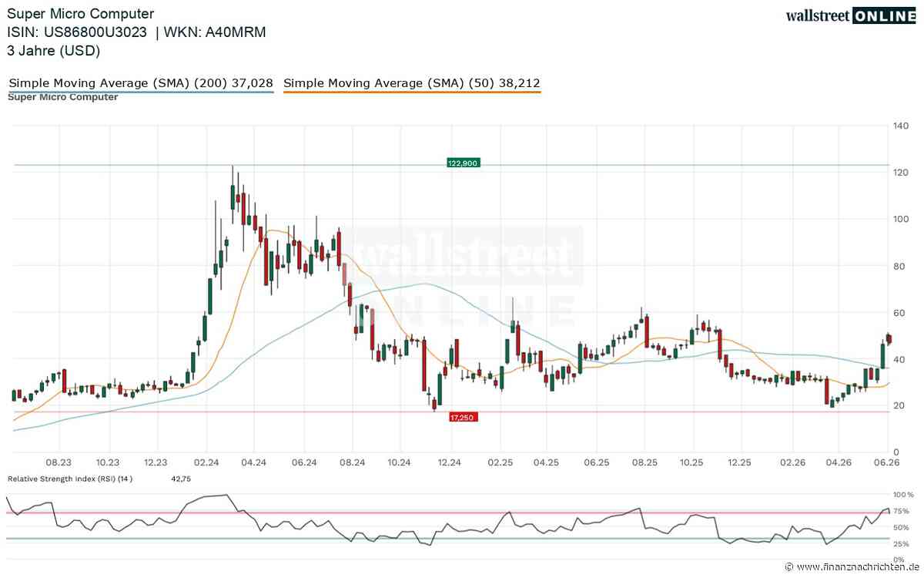Click the 40 price axis label
The width and height of the screenshot is (924, 578).
(899, 359)
